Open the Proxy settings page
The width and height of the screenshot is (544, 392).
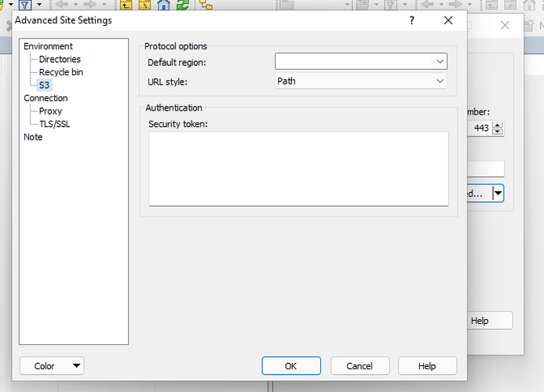point(50,111)
